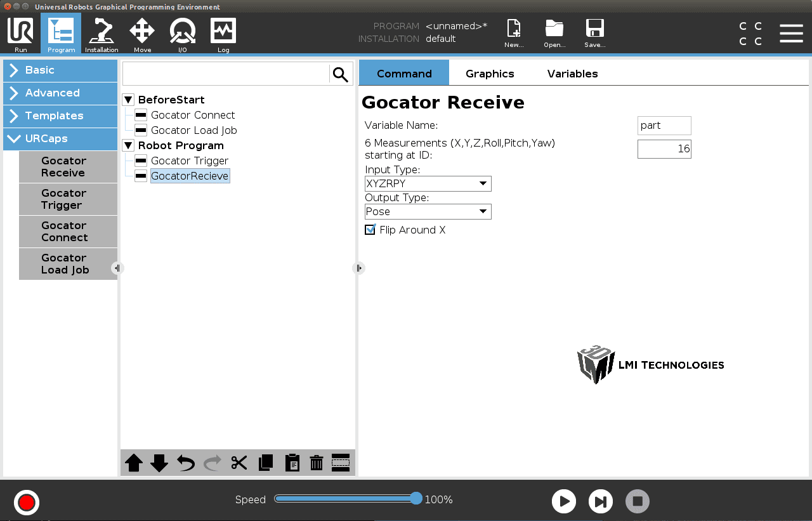Viewport: 812px width, 521px height.
Task: Select the GocatorRecieve tree node
Action: [190, 176]
